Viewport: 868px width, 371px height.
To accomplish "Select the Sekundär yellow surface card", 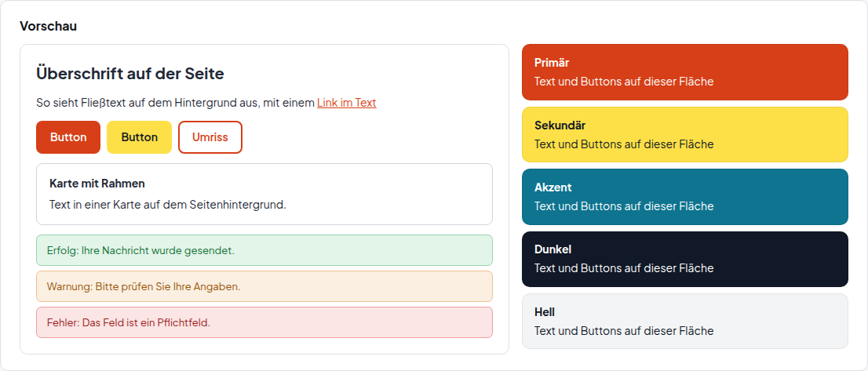I will [685, 134].
